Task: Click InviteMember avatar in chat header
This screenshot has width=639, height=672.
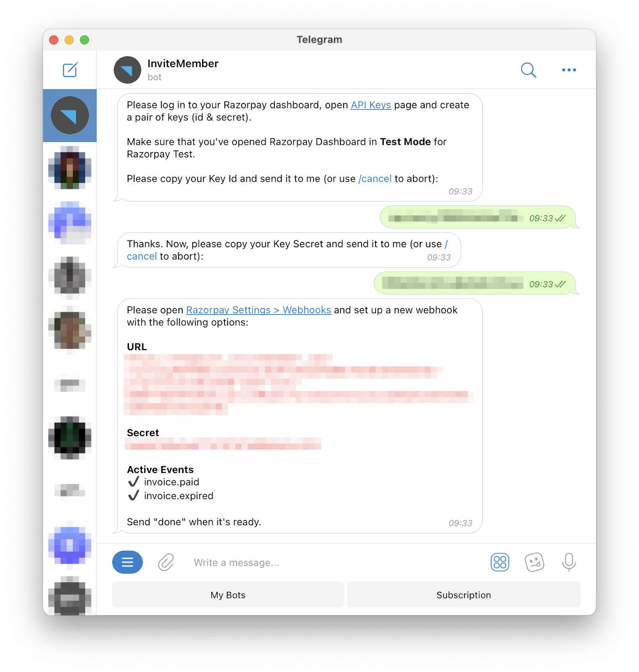Action: pyautogui.click(x=127, y=70)
